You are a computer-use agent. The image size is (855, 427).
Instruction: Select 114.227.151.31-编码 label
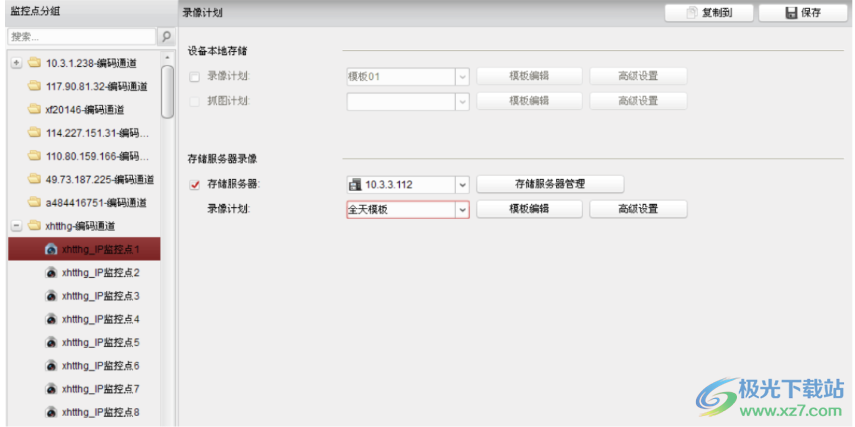coord(98,133)
